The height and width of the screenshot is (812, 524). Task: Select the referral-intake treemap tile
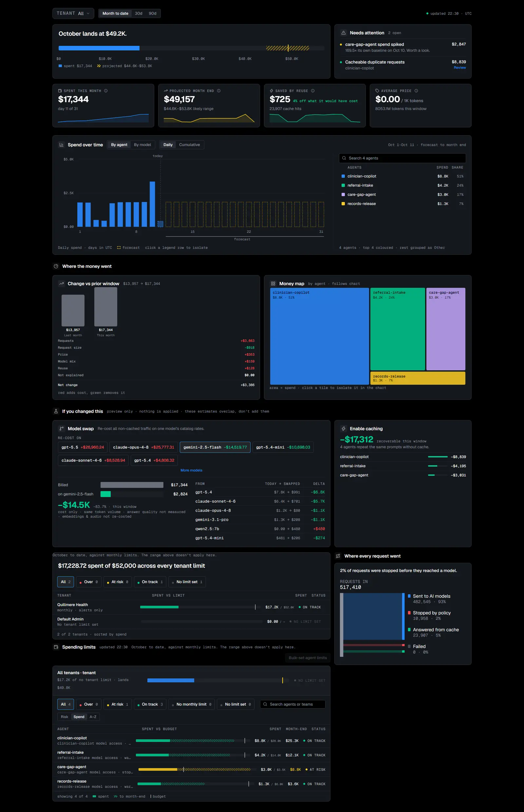pos(398,329)
